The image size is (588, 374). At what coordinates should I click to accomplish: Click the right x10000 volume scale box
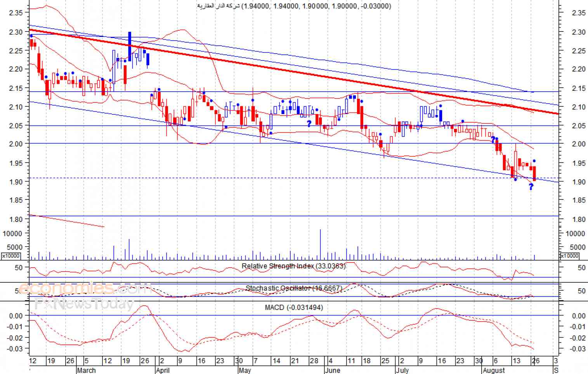[x=569, y=256]
